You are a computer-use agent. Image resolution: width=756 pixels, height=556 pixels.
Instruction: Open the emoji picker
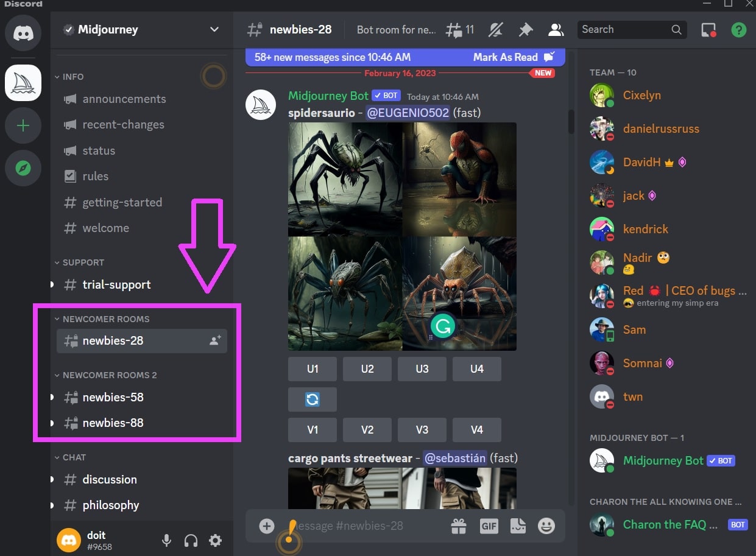(546, 526)
